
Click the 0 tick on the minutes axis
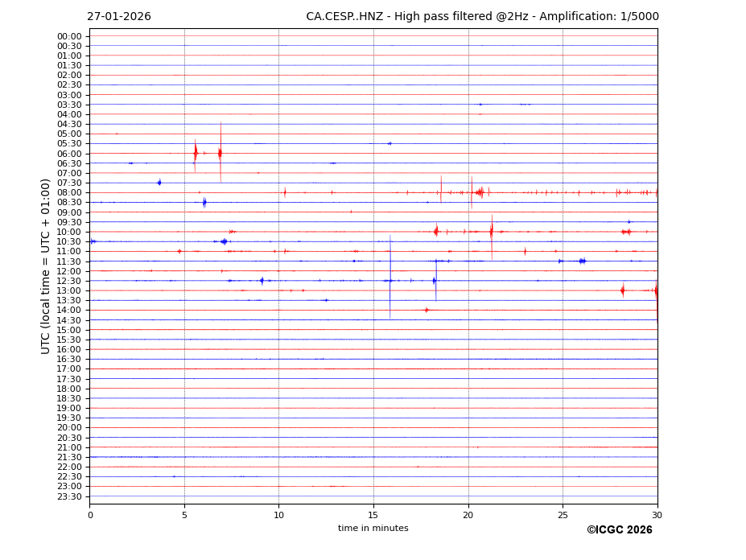coord(90,515)
